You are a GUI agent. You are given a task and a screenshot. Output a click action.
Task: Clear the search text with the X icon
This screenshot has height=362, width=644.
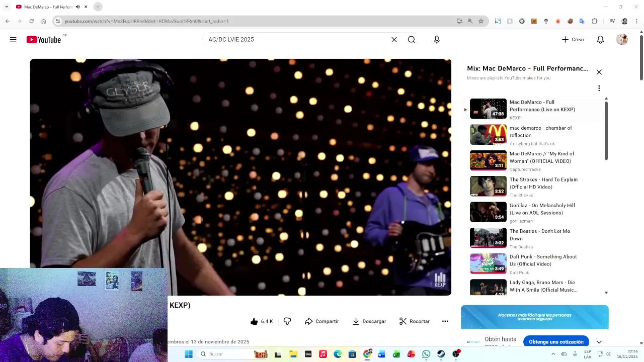[394, 40]
